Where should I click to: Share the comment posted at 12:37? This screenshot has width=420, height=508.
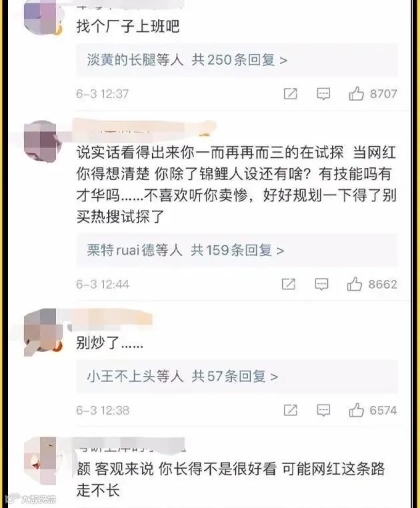click(291, 94)
